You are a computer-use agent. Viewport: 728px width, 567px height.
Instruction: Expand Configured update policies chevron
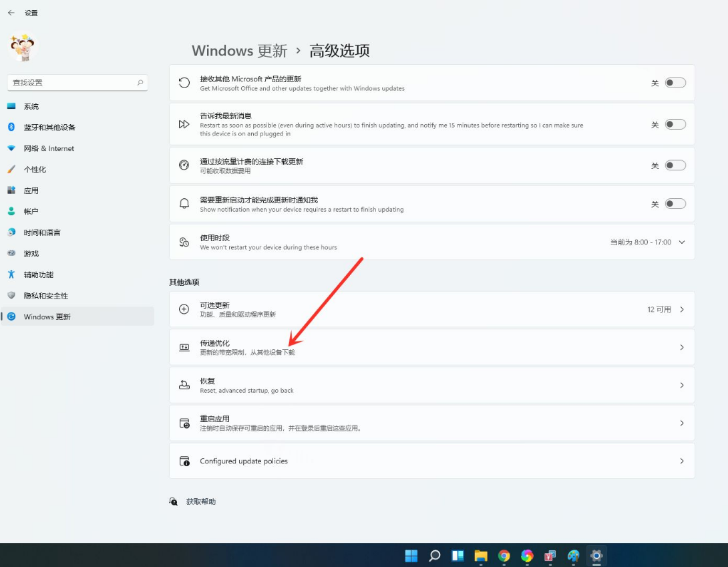tap(682, 461)
